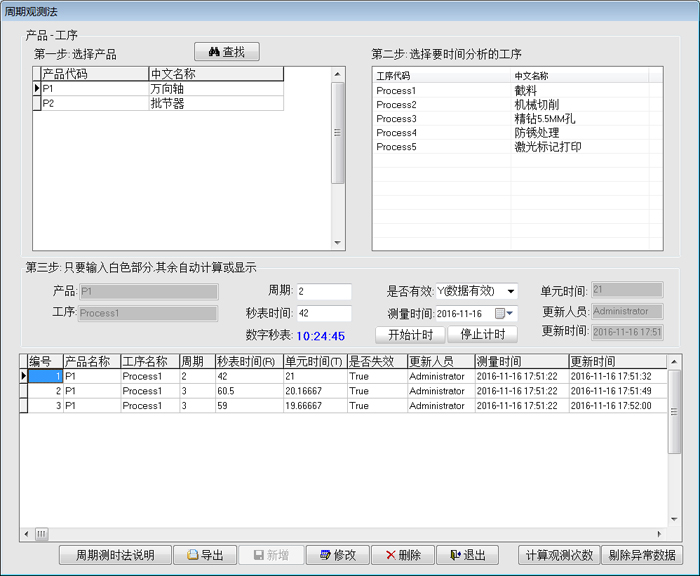Click the 开始计时 button
Image resolution: width=700 pixels, height=576 pixels.
[410, 334]
